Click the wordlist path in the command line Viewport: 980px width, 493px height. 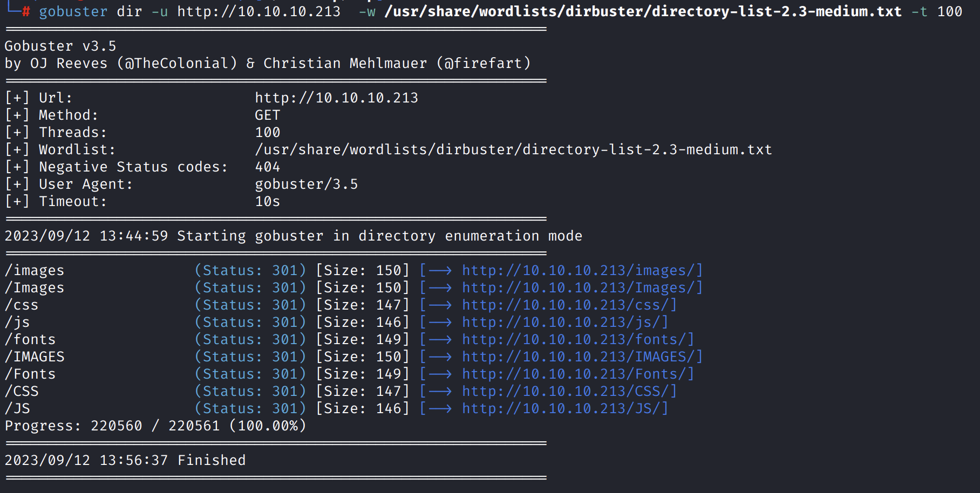click(x=643, y=11)
